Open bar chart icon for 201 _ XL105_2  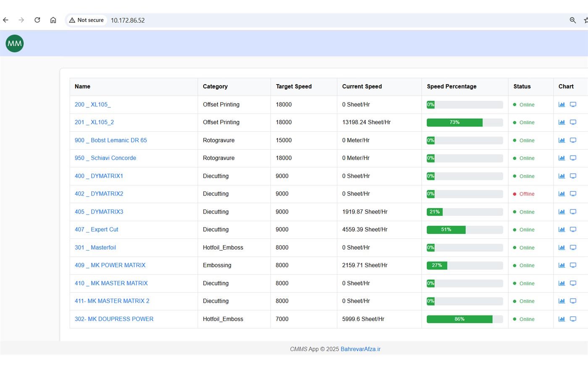point(562,122)
